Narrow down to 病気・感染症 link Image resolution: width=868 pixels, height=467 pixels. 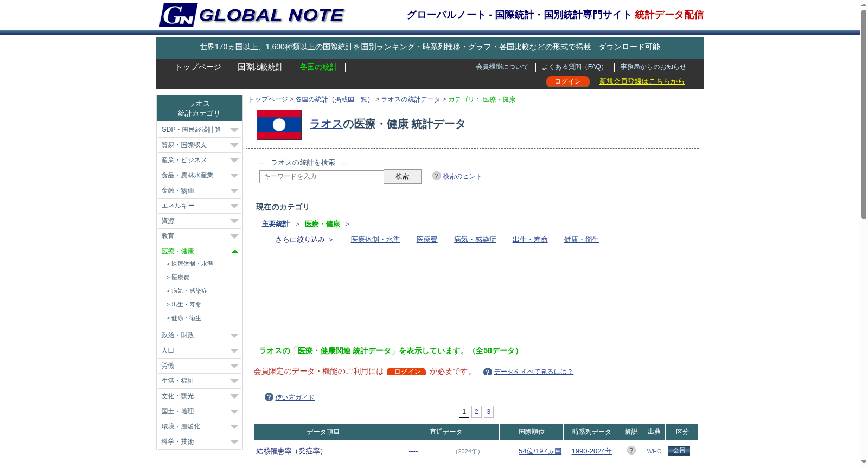tap(475, 239)
